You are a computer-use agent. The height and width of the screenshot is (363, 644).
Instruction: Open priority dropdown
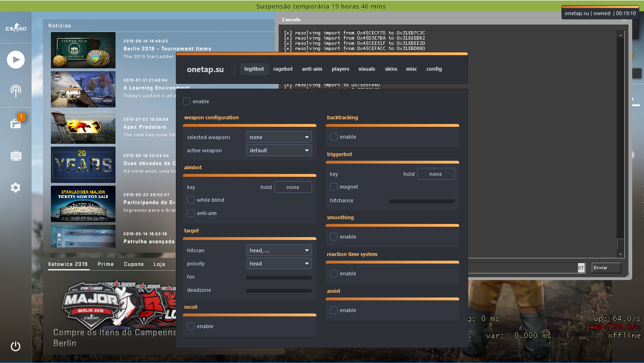point(279,264)
